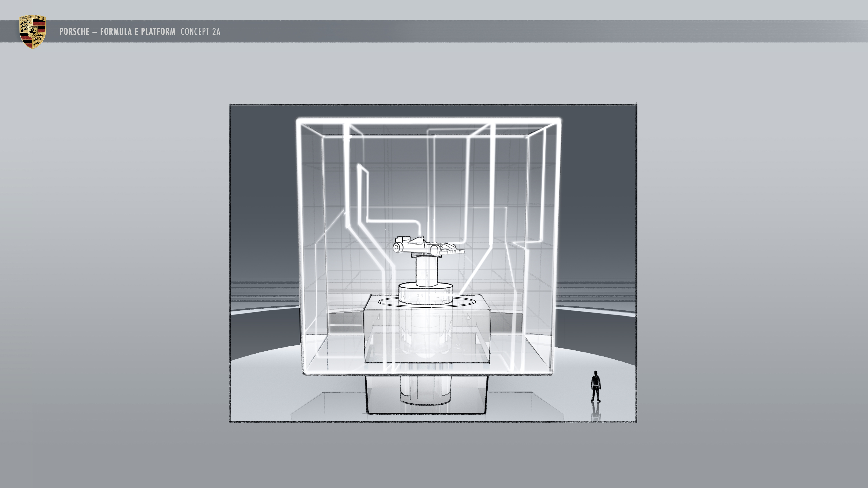Viewport: 868px width, 488px height.
Task: Click the Porsche crest logo
Action: click(x=32, y=32)
